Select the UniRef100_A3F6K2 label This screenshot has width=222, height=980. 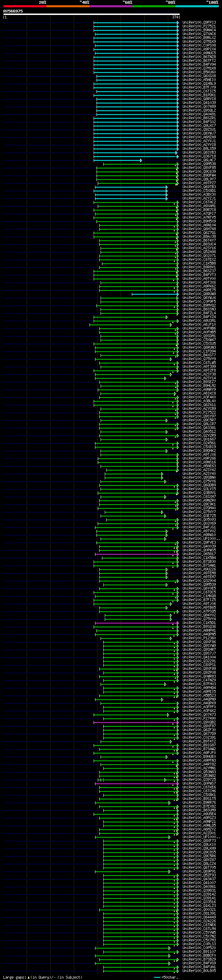tap(199, 711)
